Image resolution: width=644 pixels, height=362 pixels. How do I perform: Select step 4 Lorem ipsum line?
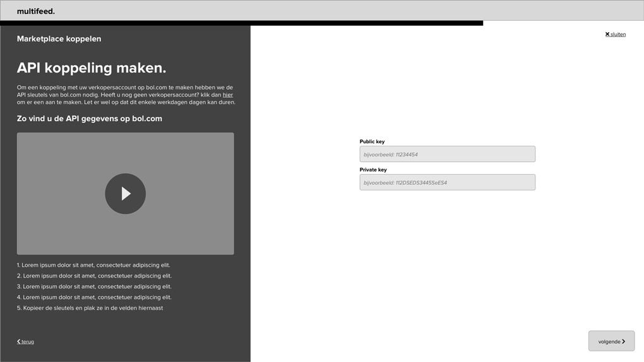95,298
